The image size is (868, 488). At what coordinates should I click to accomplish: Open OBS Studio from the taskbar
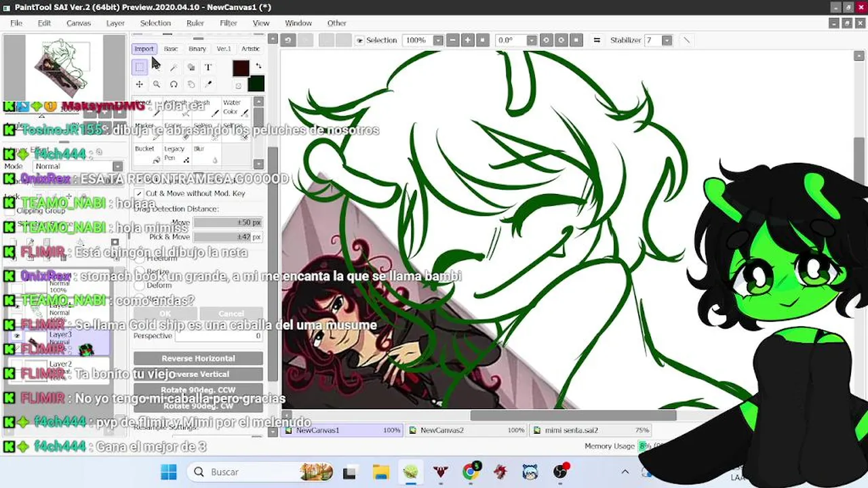click(560, 472)
